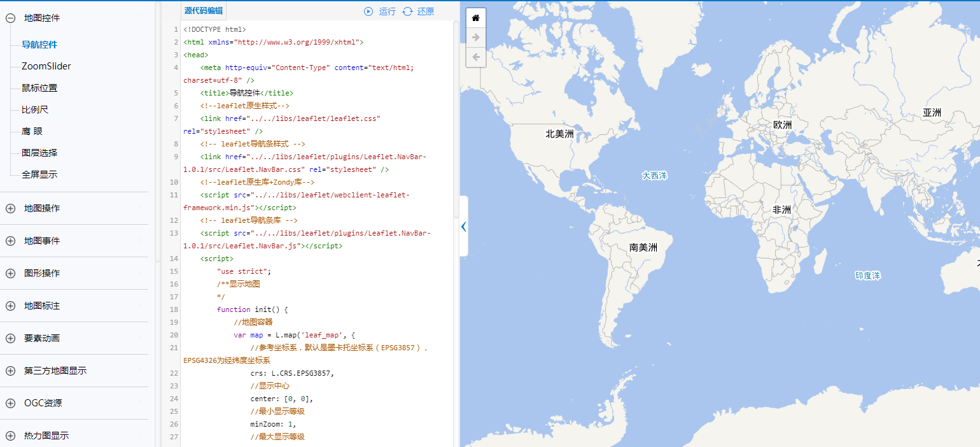Click 还原 to restore the source code
Image resolution: width=980 pixels, height=447 pixels.
pyautogui.click(x=425, y=11)
